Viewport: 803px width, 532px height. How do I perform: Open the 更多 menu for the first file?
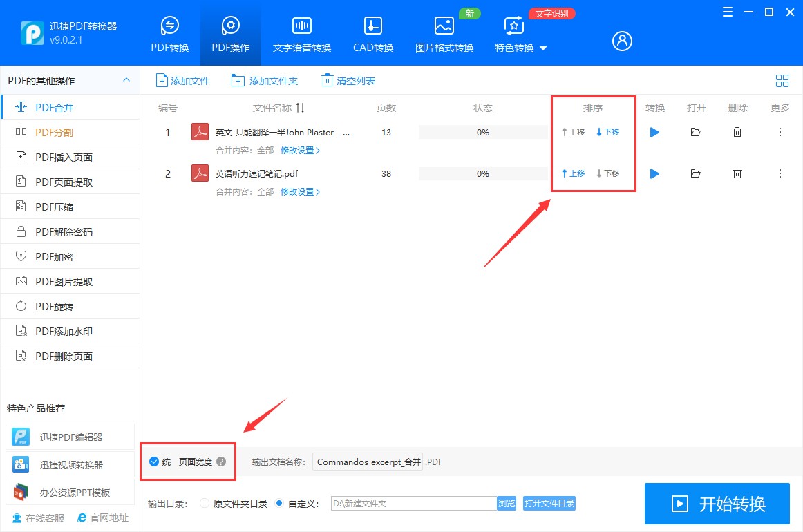[x=780, y=132]
